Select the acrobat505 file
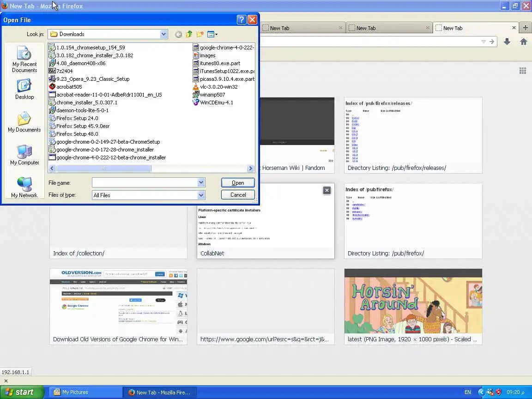Viewport: 532px width, 399px height. click(66, 87)
